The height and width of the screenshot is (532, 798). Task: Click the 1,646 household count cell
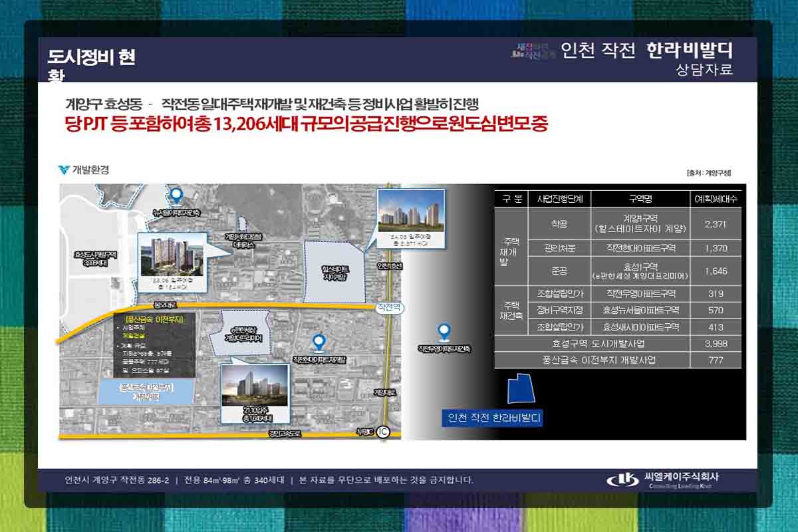716,271
